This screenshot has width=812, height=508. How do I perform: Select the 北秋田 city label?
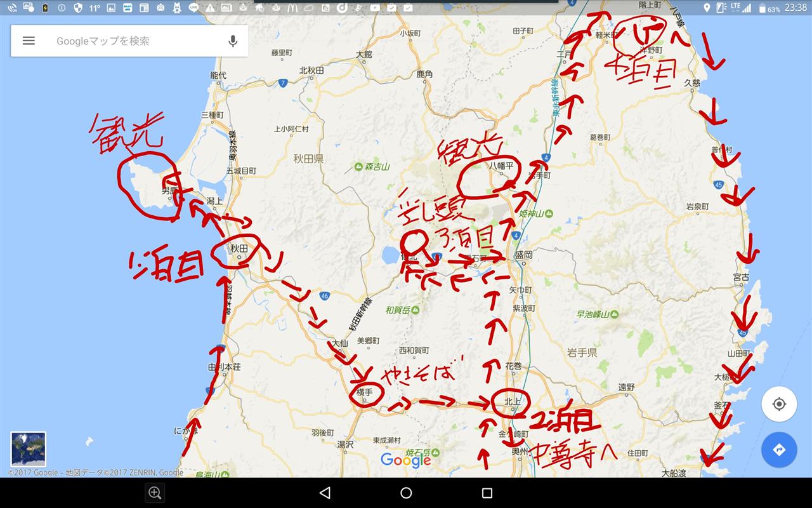[311, 70]
